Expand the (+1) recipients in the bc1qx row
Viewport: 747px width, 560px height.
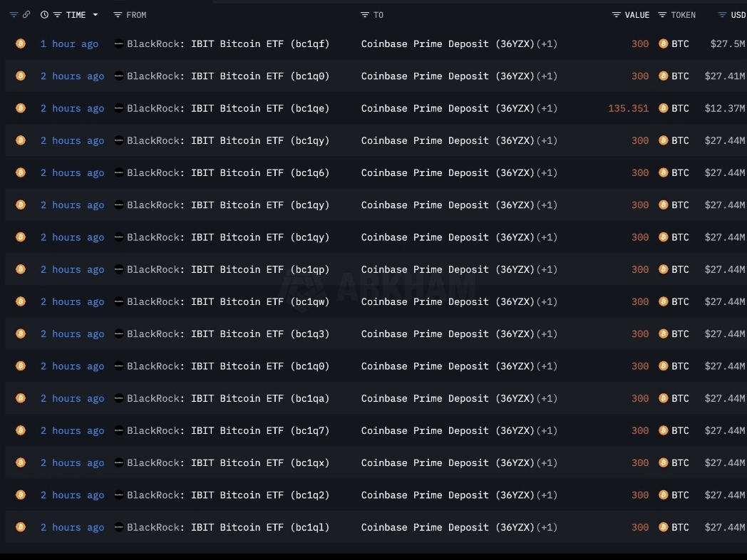(547, 462)
